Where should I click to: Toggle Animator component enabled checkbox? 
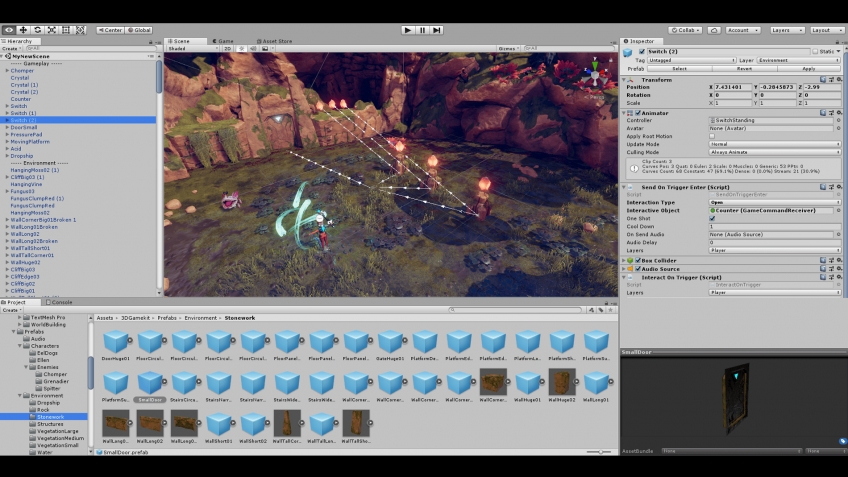coord(638,113)
